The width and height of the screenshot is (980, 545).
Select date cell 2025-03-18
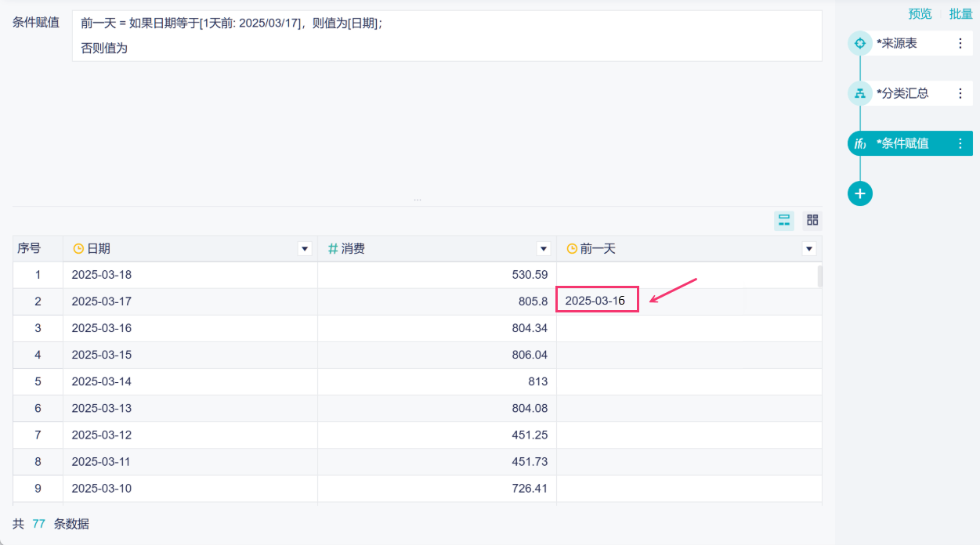point(102,275)
